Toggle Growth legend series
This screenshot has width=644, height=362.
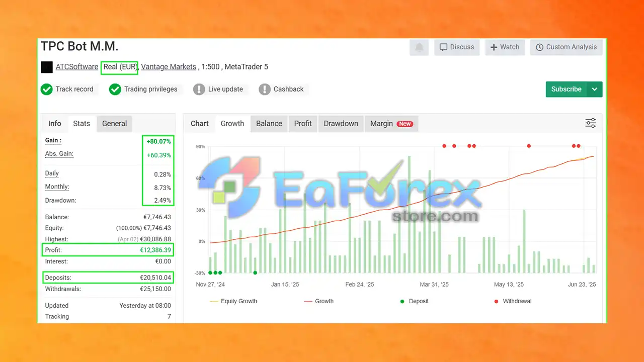tap(319, 301)
